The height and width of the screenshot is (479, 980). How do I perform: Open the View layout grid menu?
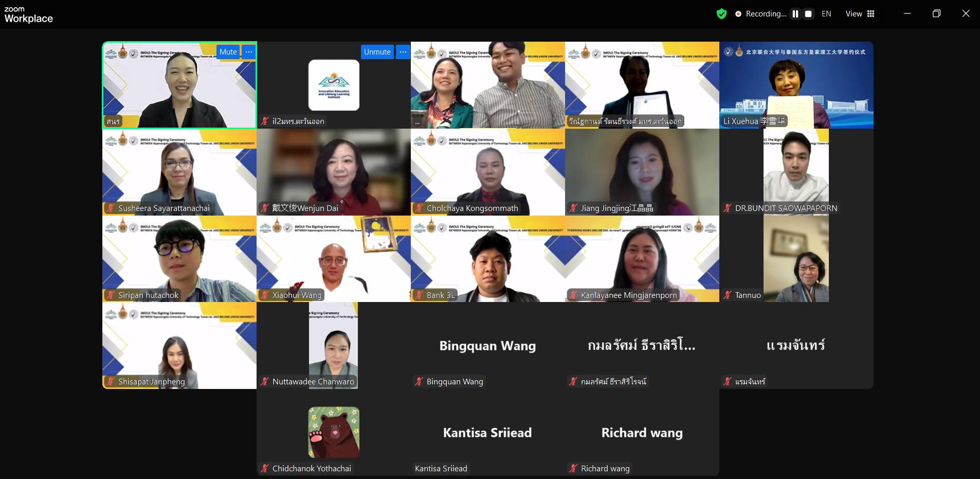(860, 14)
